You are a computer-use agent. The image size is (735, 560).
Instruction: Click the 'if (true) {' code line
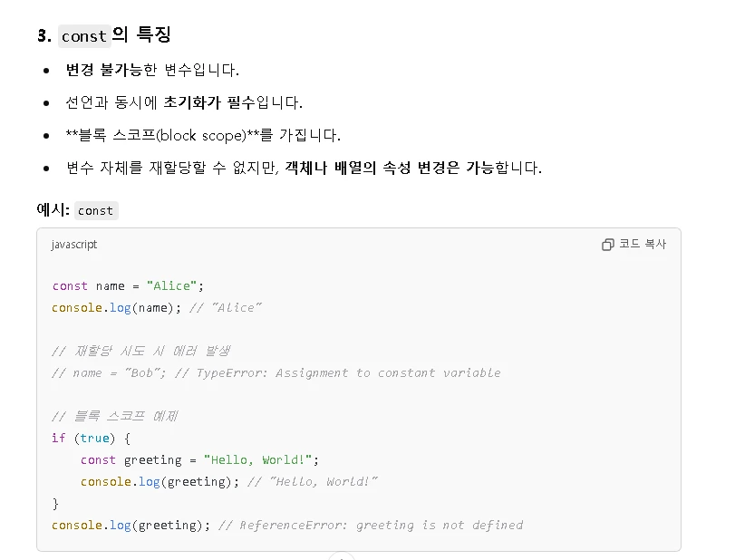tap(92, 439)
